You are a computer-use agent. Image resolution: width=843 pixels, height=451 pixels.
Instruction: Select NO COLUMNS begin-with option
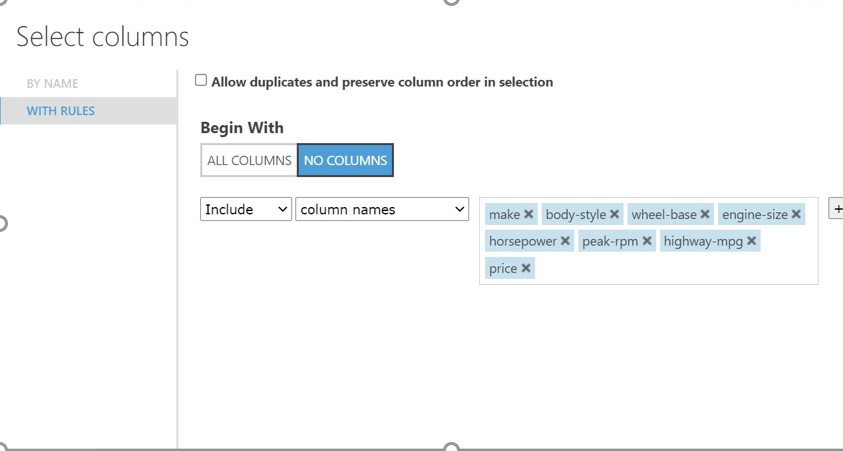tap(345, 160)
